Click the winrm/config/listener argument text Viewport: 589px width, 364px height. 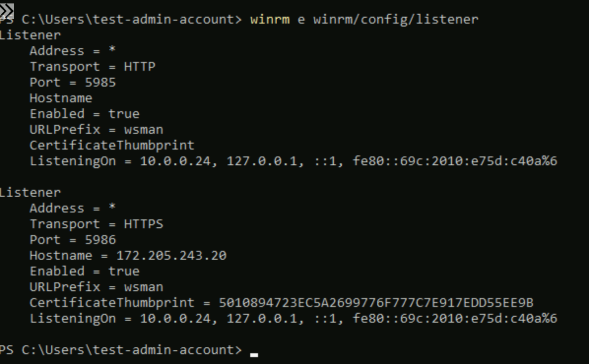point(395,20)
